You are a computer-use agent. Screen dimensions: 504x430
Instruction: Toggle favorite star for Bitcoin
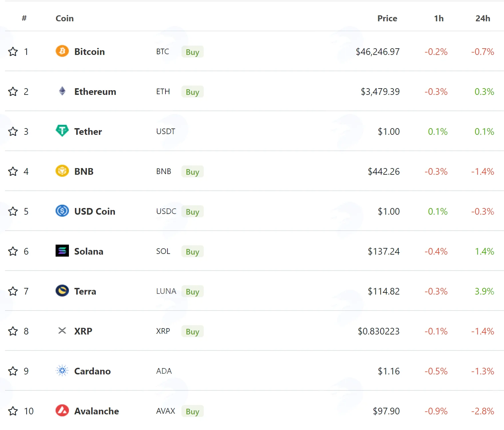tap(13, 52)
